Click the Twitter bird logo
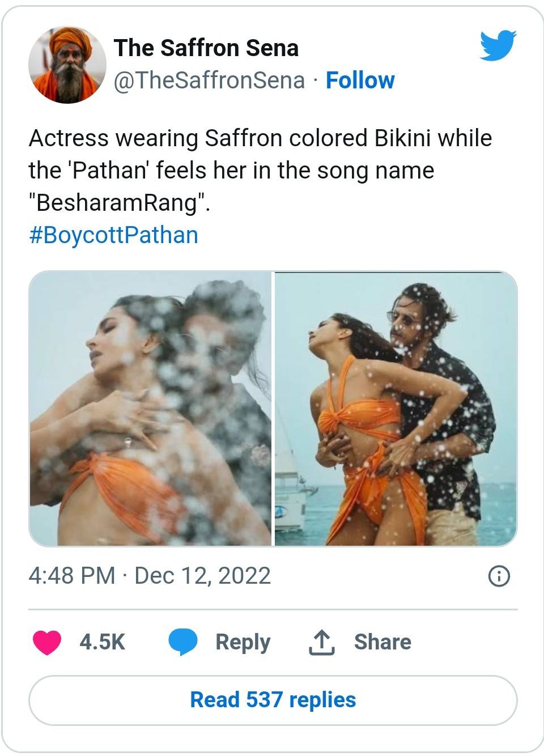This screenshot has height=756, width=544. (x=498, y=46)
